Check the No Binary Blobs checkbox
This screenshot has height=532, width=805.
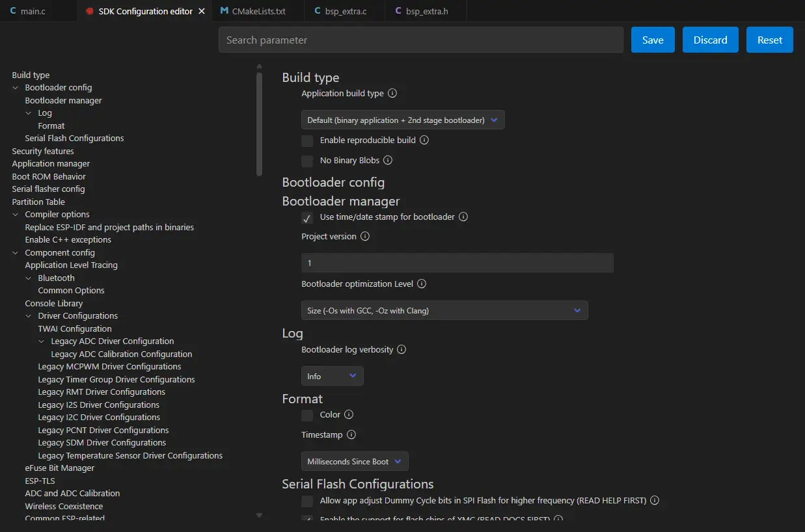tap(307, 161)
